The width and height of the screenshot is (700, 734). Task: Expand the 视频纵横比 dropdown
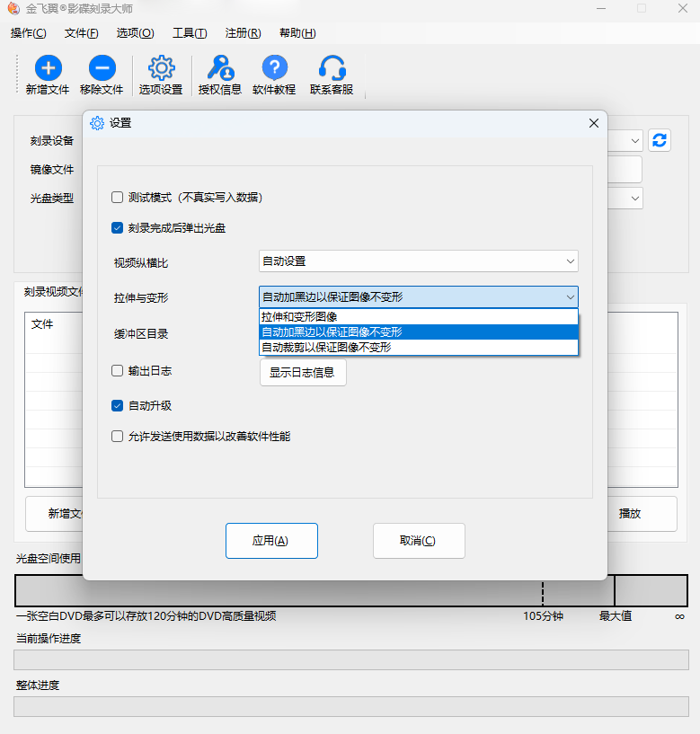pos(418,261)
